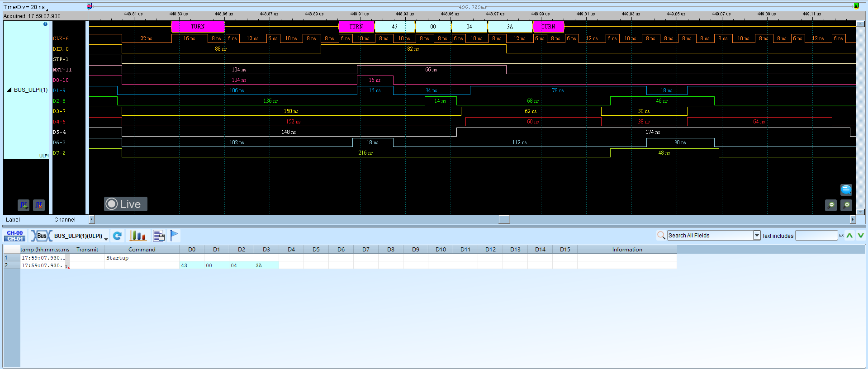The image size is (868, 369).
Task: Select the green cursor marker at timeline end
Action: (856, 6)
